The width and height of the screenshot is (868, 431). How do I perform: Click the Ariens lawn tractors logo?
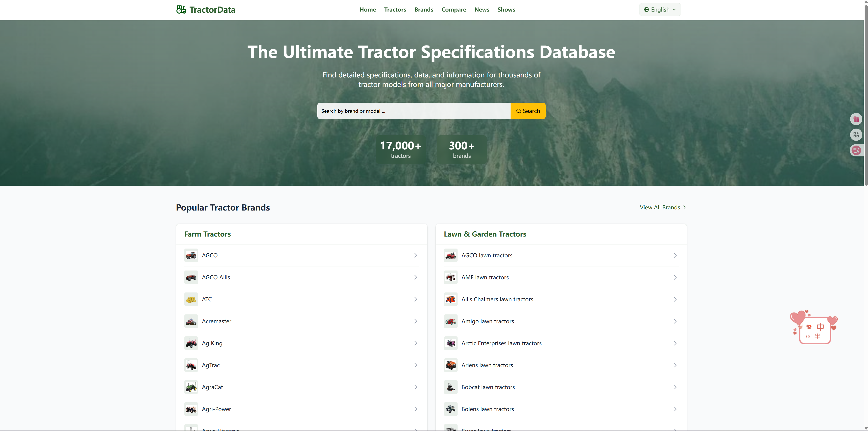click(451, 365)
